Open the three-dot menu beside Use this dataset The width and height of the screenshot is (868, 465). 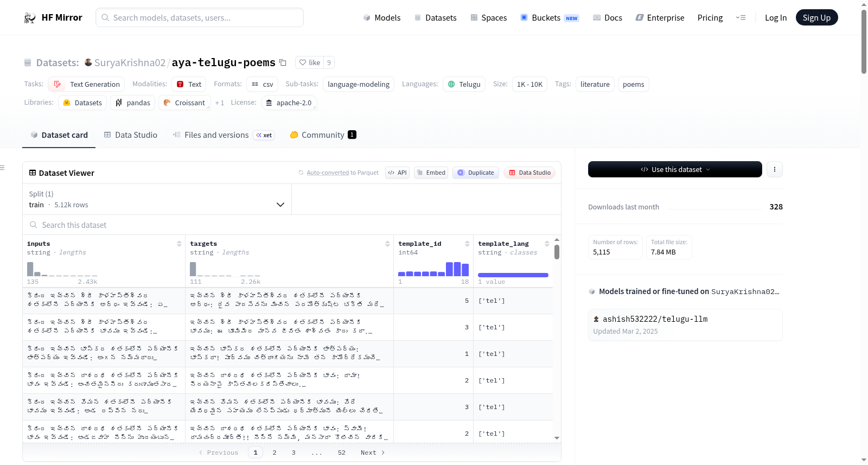pos(775,169)
